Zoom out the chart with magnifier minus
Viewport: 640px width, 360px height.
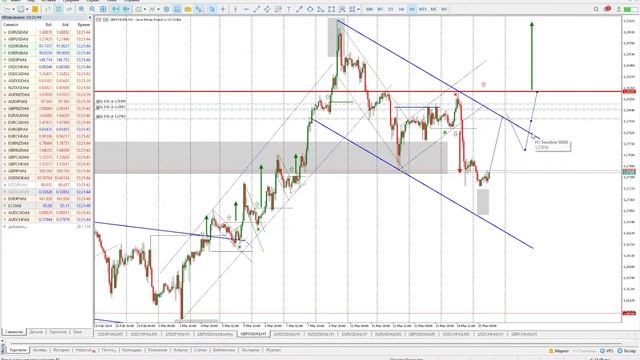point(92,9)
